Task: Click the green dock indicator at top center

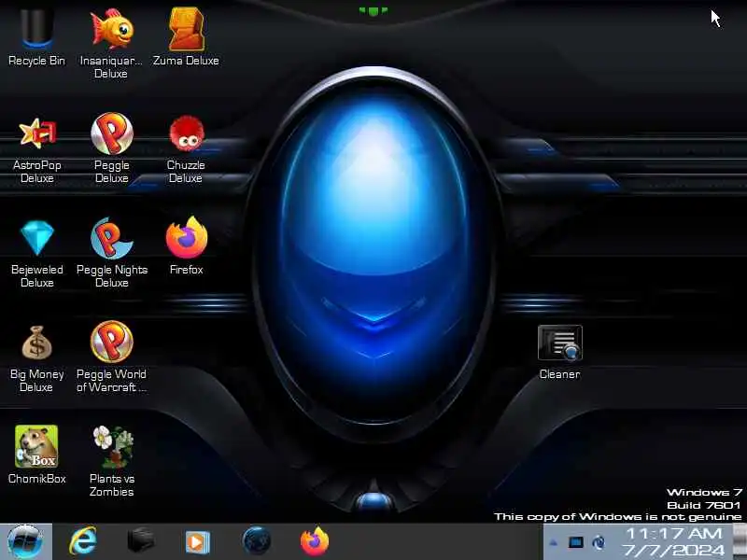Action: click(x=373, y=11)
